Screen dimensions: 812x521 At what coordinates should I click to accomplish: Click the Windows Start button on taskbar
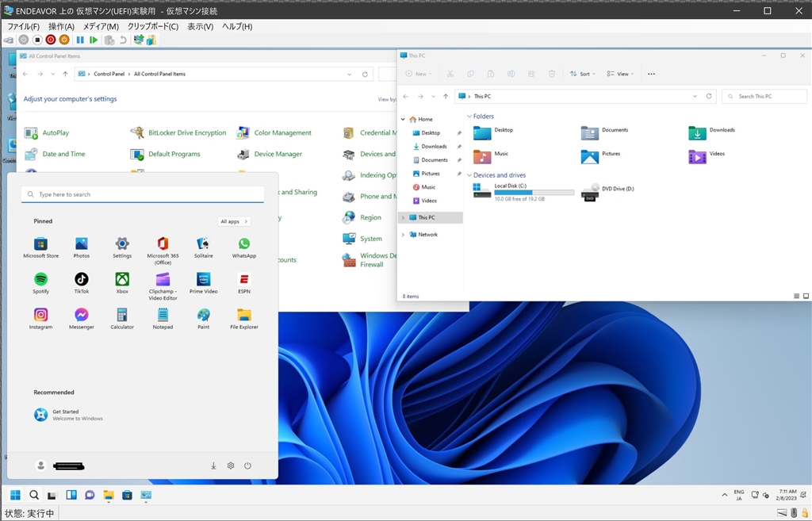pos(16,495)
